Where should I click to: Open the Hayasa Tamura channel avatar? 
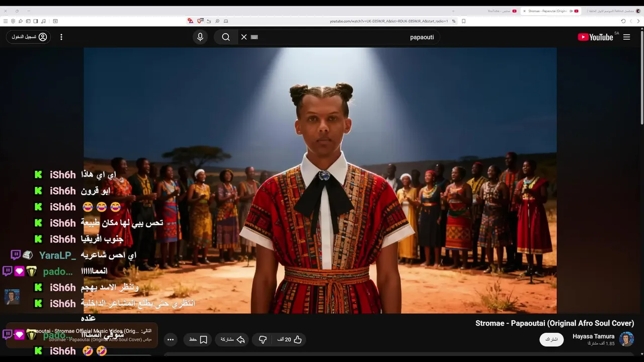point(626,339)
